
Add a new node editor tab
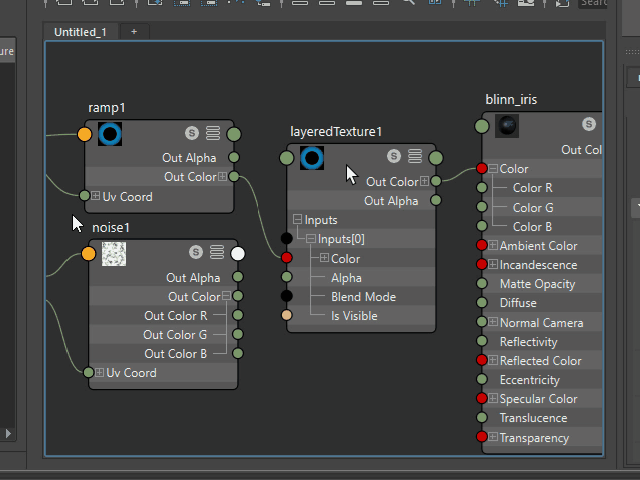tap(134, 32)
